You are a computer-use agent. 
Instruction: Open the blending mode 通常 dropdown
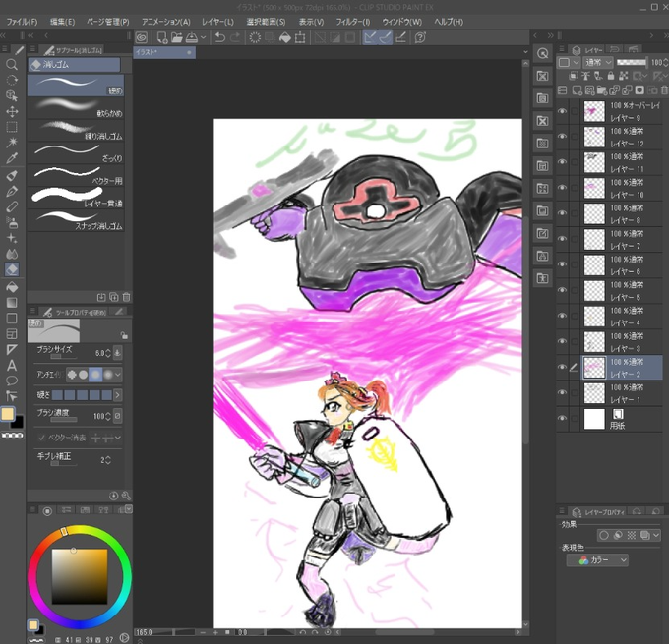click(598, 62)
